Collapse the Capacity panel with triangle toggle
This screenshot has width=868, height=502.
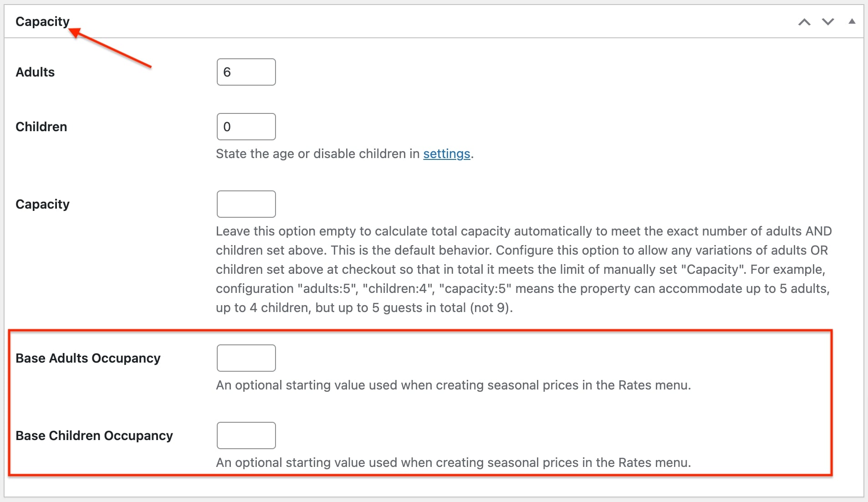tap(852, 21)
